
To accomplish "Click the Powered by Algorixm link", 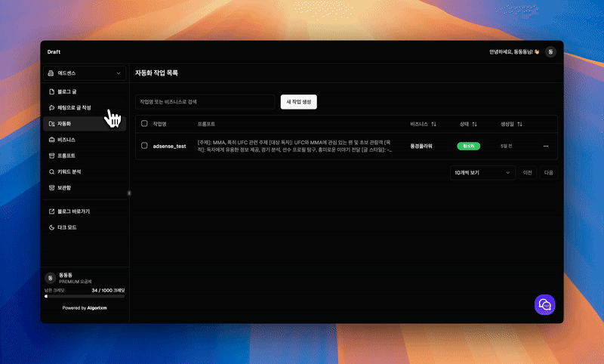I will pos(85,308).
